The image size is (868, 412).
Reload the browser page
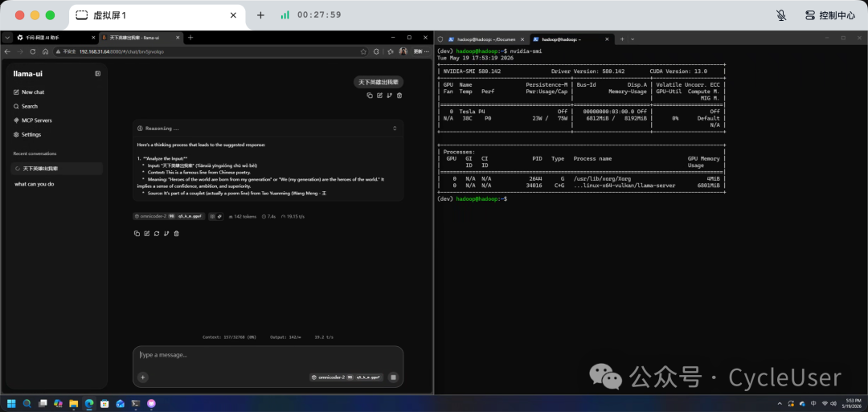(x=33, y=51)
